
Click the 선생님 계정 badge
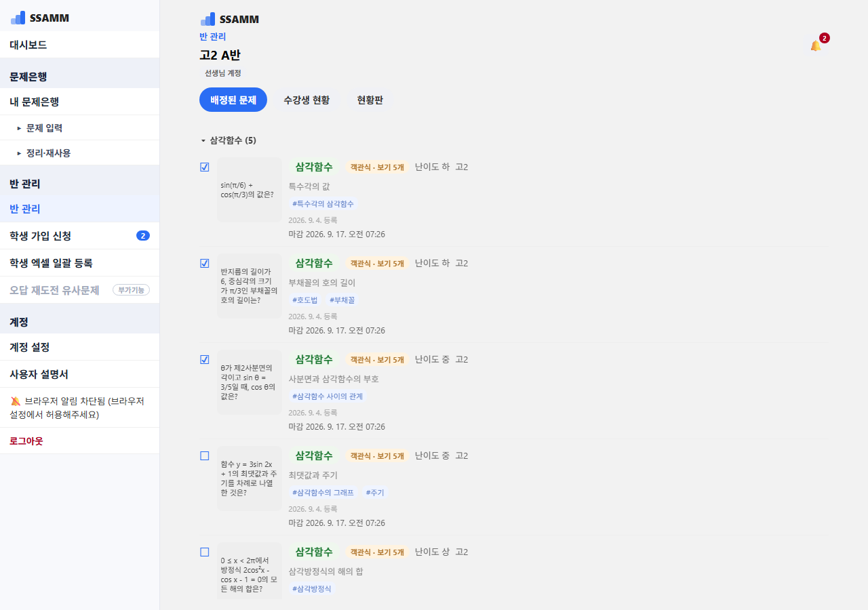click(x=223, y=73)
